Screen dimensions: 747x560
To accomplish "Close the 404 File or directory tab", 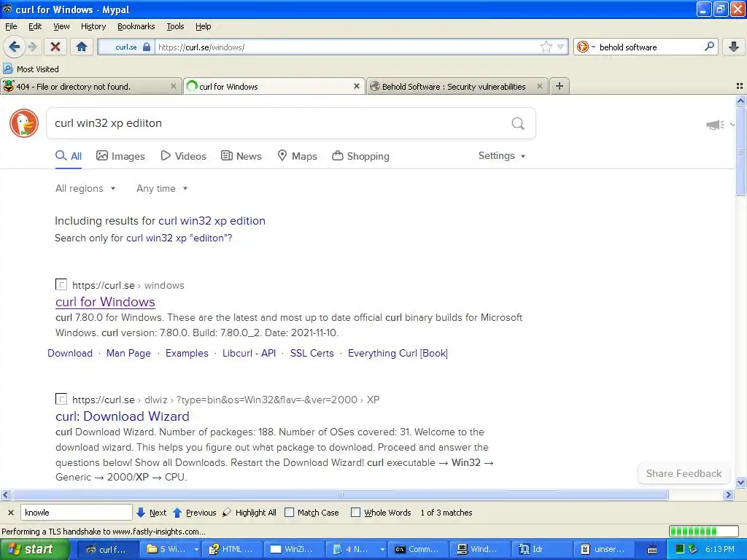I will click(174, 86).
